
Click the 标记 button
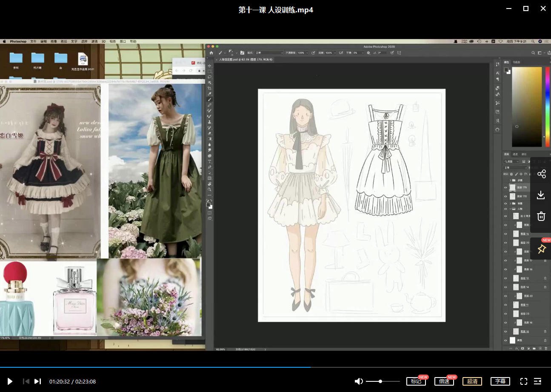[416, 381]
